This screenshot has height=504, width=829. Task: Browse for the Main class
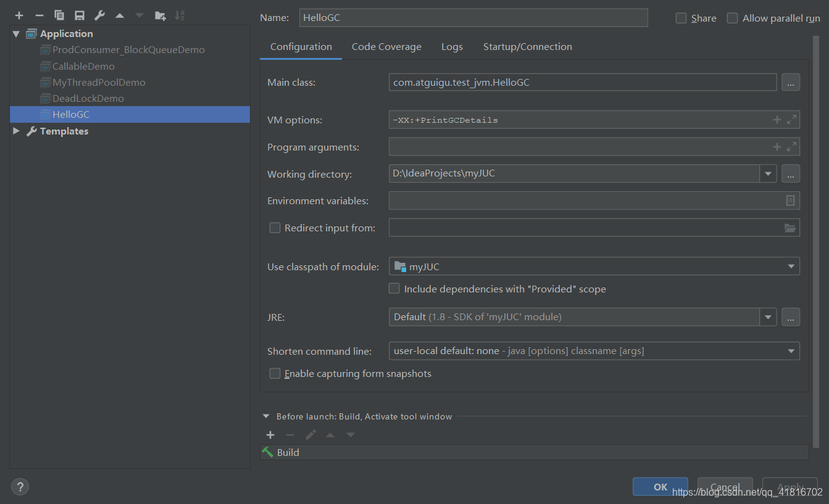pyautogui.click(x=791, y=82)
